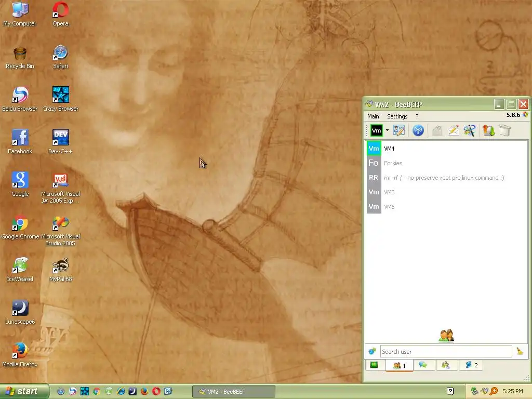Select the Mozilla Firefox desktop shortcut
Screen dimensions: 532x399
(x=20, y=354)
